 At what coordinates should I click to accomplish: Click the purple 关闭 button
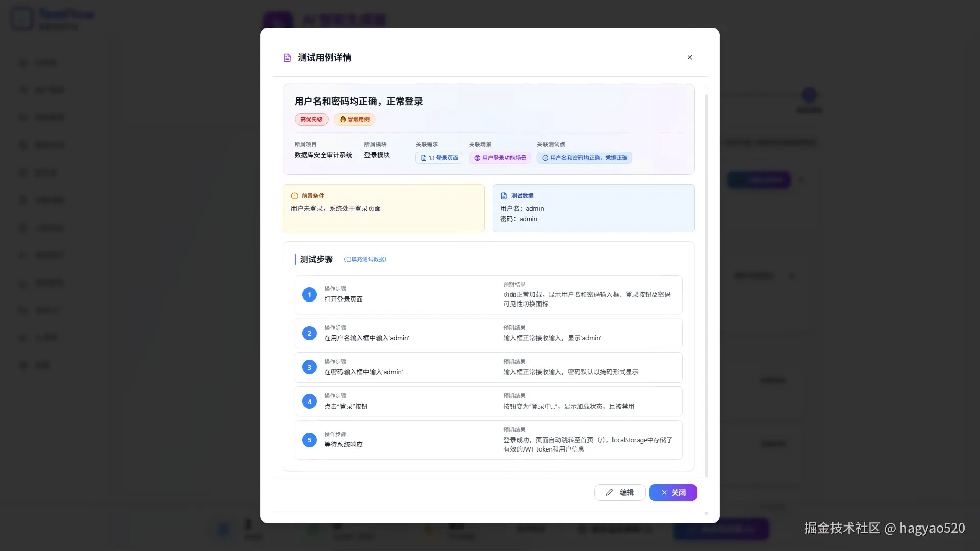point(673,492)
